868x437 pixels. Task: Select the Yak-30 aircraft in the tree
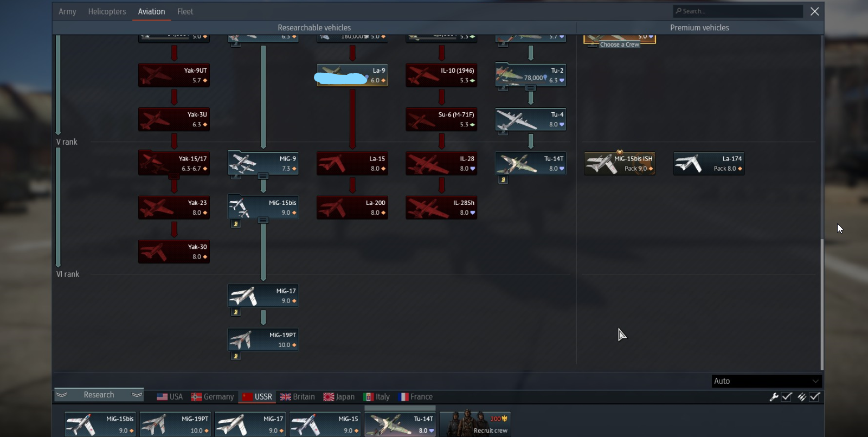(174, 252)
